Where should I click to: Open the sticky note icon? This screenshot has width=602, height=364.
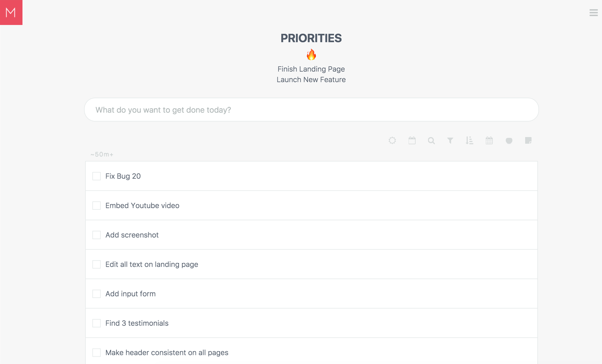click(x=528, y=140)
